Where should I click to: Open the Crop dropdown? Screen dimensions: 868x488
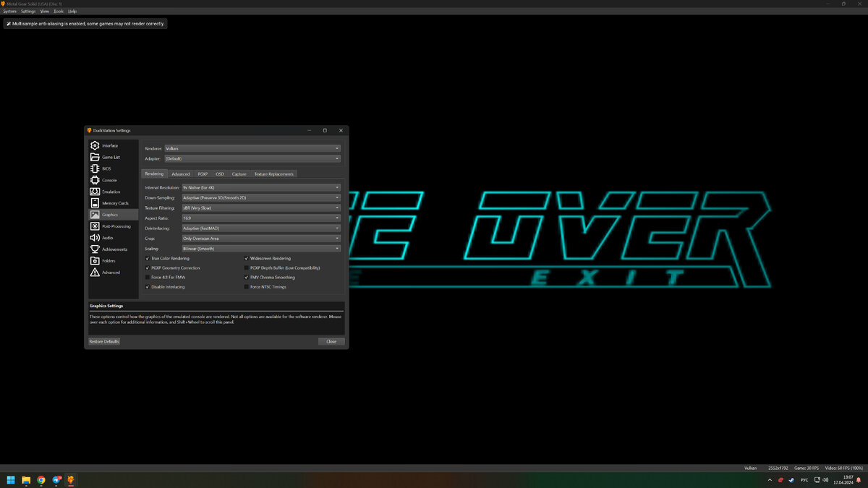[260, 238]
